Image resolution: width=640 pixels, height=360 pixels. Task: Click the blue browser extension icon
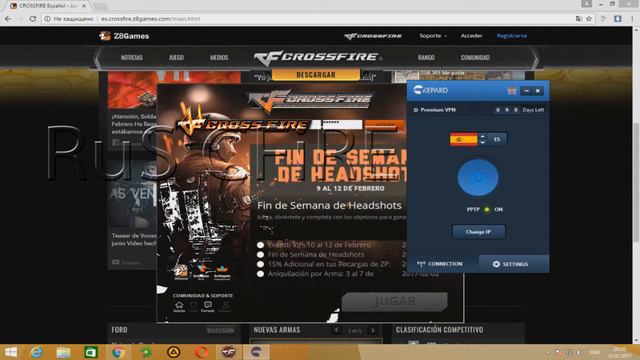point(618,19)
